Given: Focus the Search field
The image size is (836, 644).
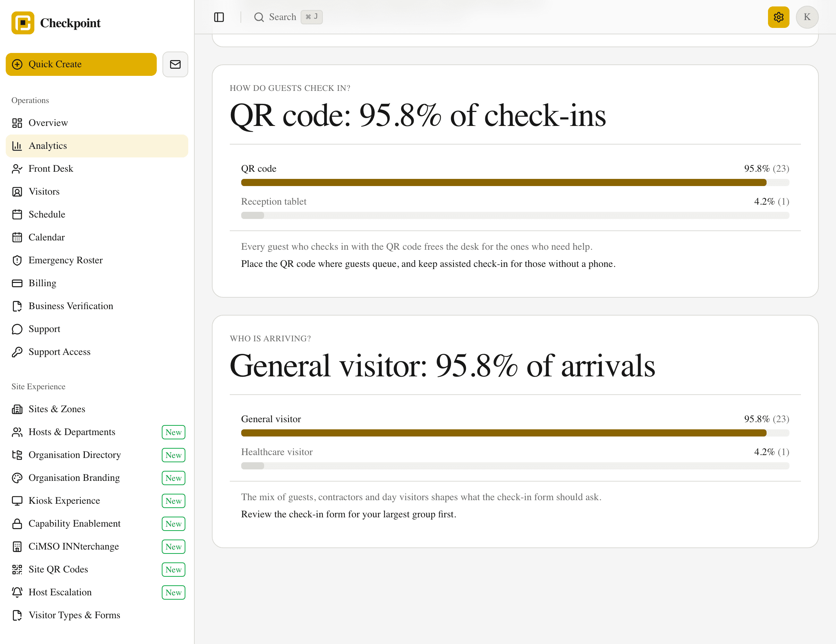Looking at the screenshot, I should coord(288,17).
